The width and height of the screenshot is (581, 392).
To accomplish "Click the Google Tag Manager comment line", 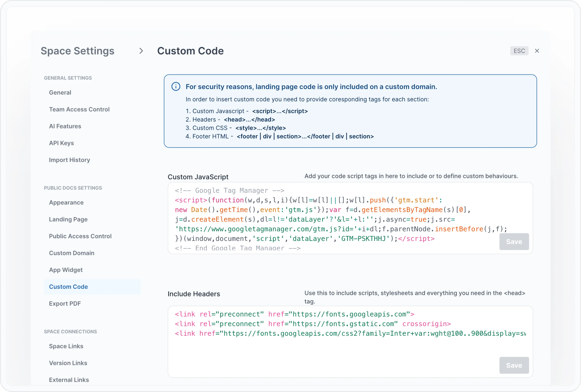I will pyautogui.click(x=230, y=191).
